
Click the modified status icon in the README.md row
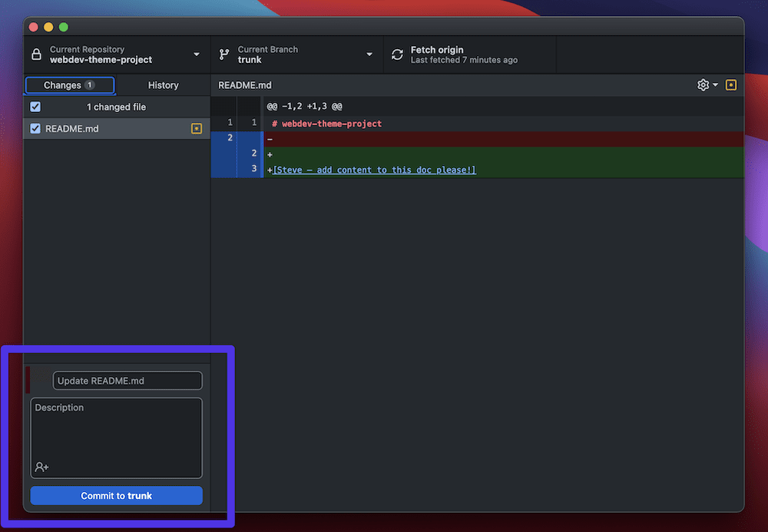[x=197, y=129]
